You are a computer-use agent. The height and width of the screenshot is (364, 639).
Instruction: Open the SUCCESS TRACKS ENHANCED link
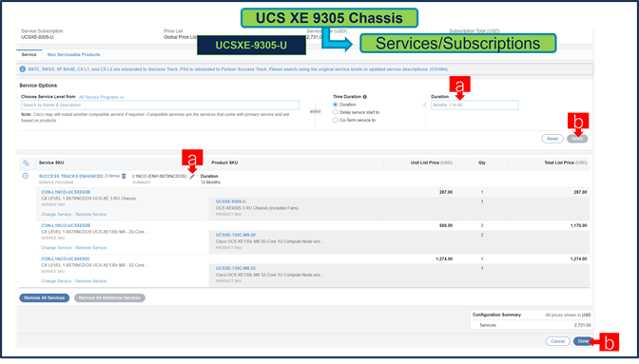click(71, 177)
